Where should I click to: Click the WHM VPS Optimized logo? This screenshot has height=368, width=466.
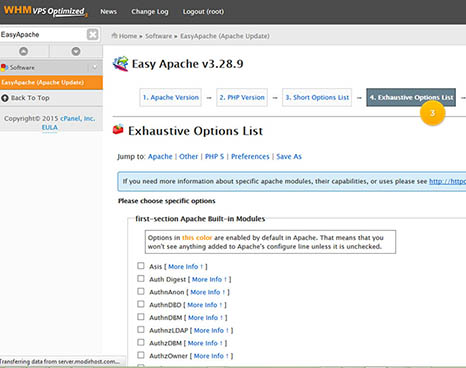click(x=46, y=11)
